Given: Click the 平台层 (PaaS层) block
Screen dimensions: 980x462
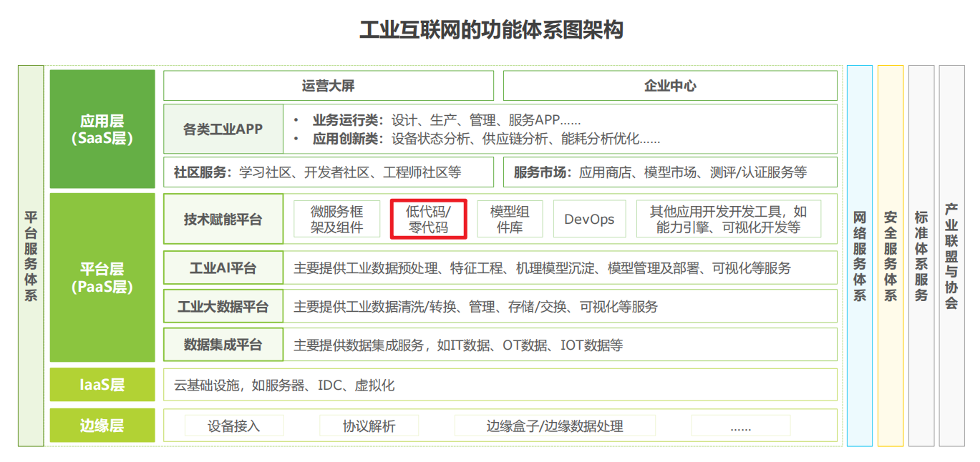Looking at the screenshot, I should 102,277.
